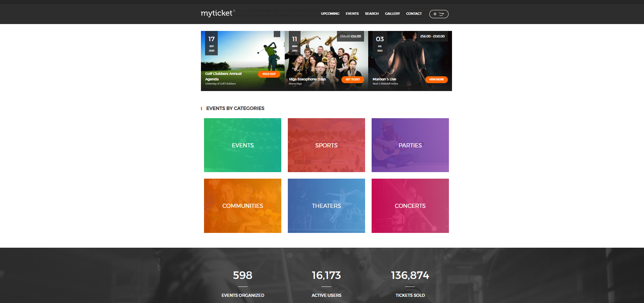Viewport: 644px width, 303px height.
Task: Go to SEARCH in the navigation
Action: 372,14
